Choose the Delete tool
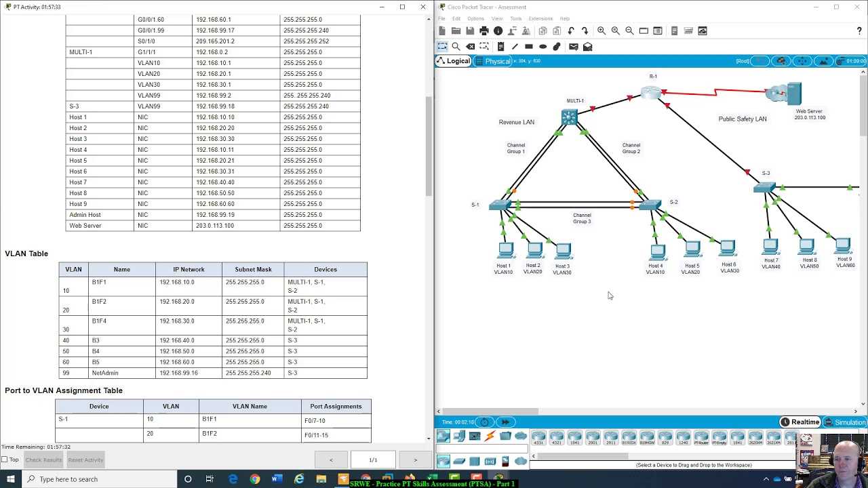Viewport: 868px width, 488px height. pos(470,46)
